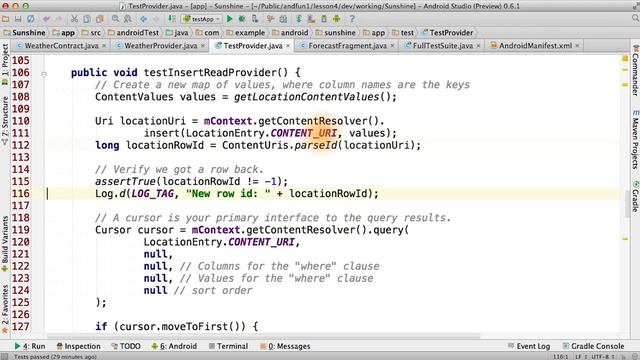
Task: Click the 116:1 cursor position indicator
Action: click(x=560, y=357)
